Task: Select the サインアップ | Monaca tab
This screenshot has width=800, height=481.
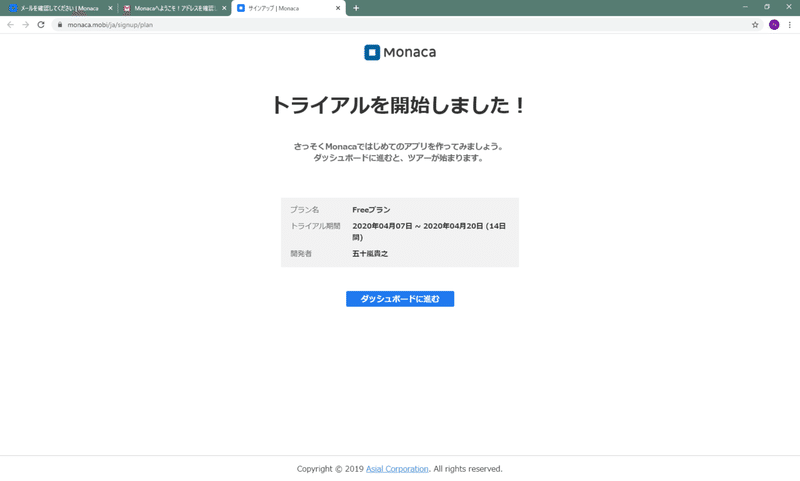Action: click(x=288, y=8)
